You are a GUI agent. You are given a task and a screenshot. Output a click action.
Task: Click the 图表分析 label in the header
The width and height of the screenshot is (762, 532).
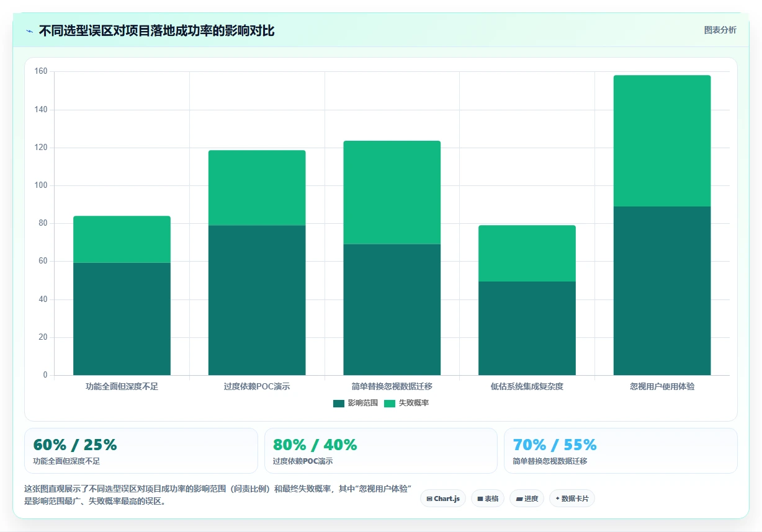(x=720, y=30)
